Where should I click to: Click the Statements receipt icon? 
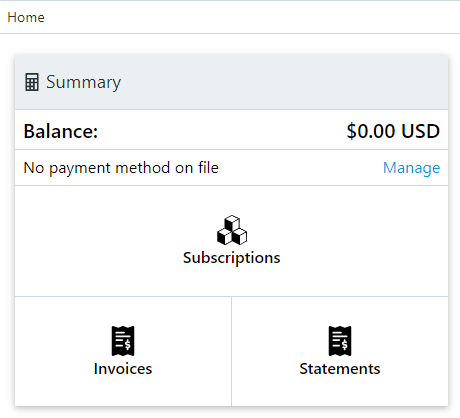point(340,341)
